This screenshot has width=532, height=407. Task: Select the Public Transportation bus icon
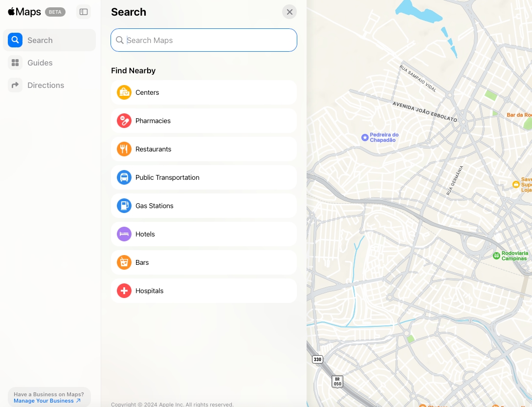124,177
